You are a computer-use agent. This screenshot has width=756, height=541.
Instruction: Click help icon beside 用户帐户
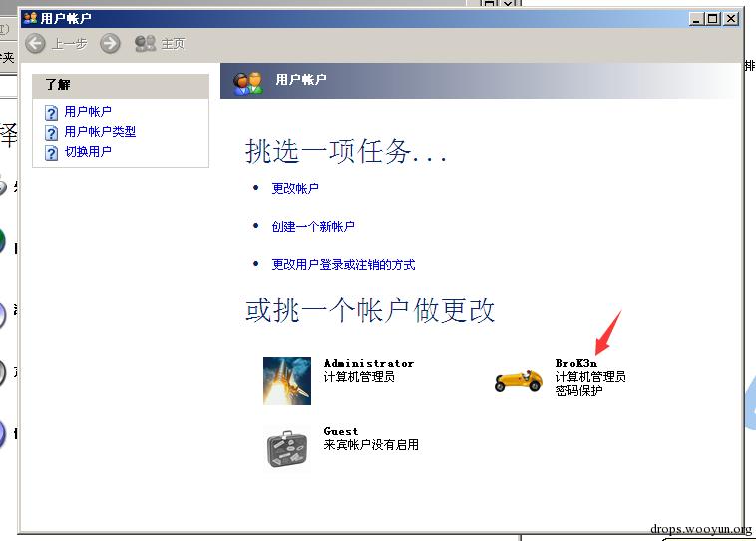coord(51,113)
